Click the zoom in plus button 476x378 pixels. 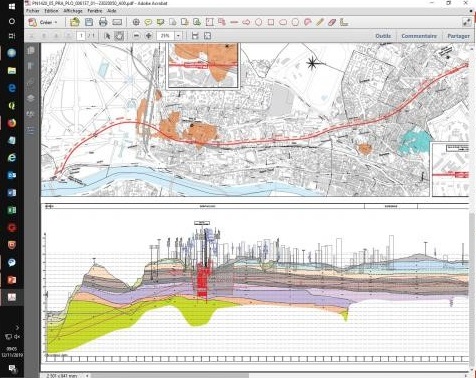tap(149, 36)
